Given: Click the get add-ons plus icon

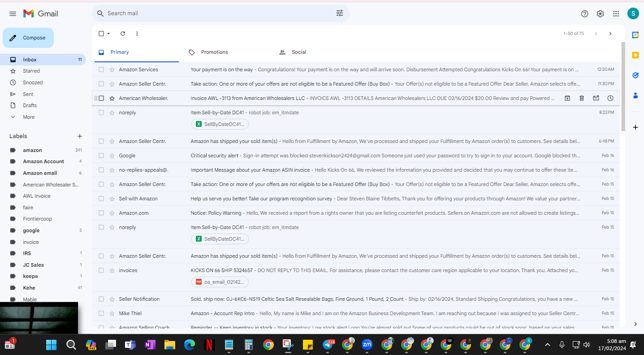Looking at the screenshot, I should coord(635,127).
